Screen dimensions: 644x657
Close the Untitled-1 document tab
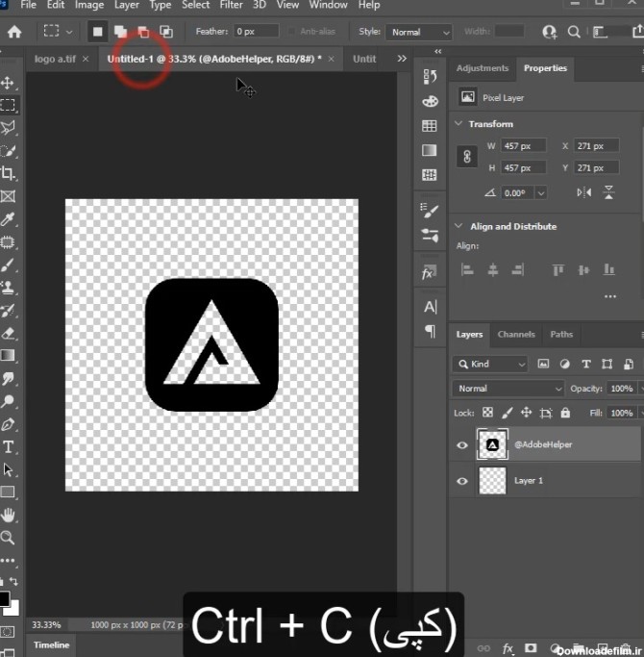tap(332, 59)
